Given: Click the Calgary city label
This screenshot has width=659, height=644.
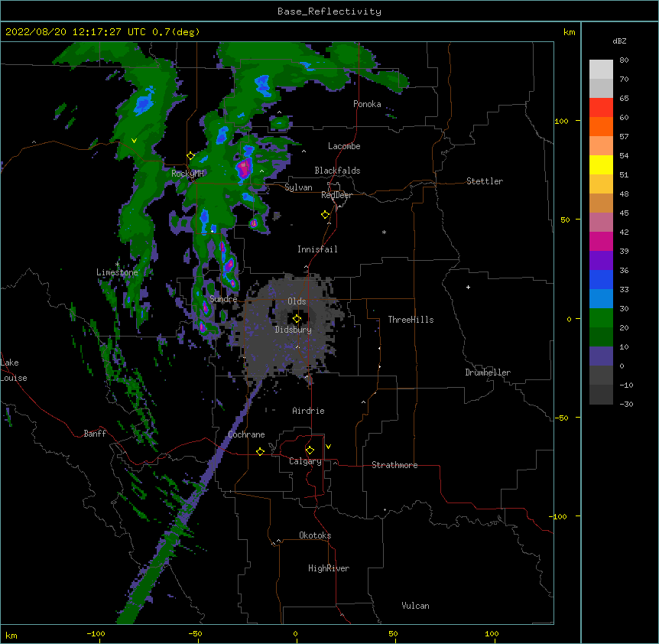Looking at the screenshot, I should [305, 461].
